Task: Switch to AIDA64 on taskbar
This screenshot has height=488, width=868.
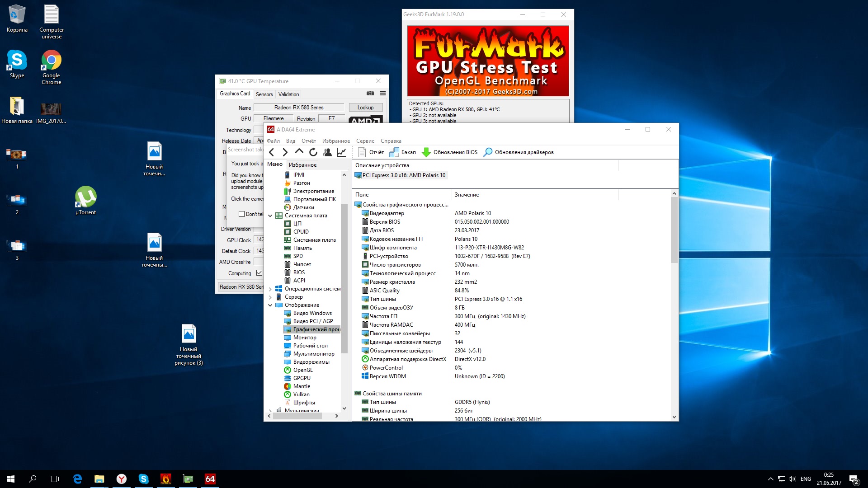Action: coord(210,479)
